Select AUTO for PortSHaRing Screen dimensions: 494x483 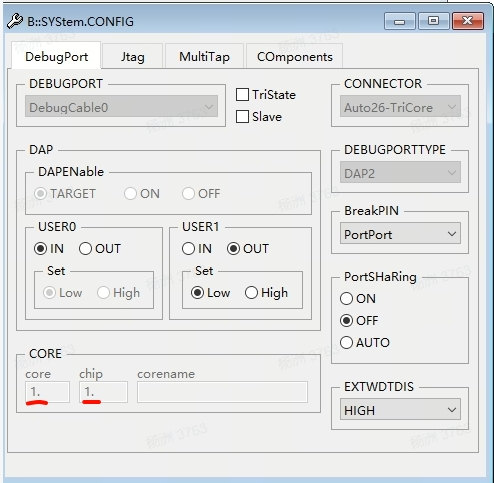[346, 343]
